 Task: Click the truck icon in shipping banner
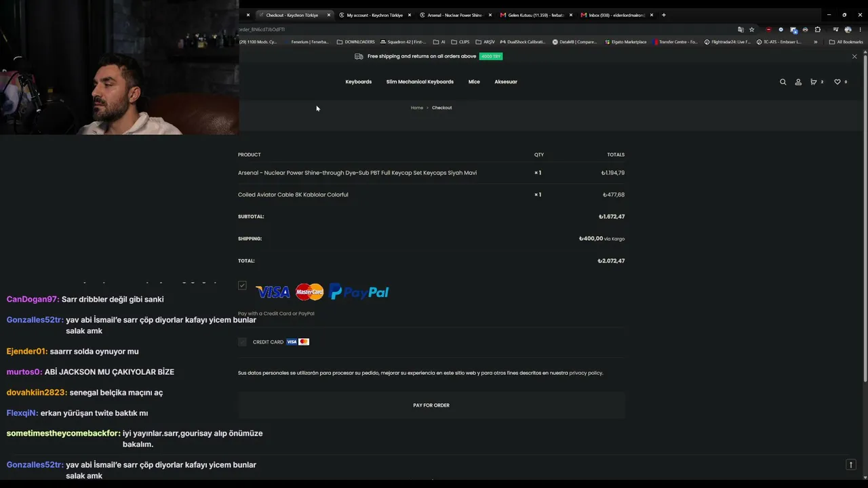click(x=359, y=56)
